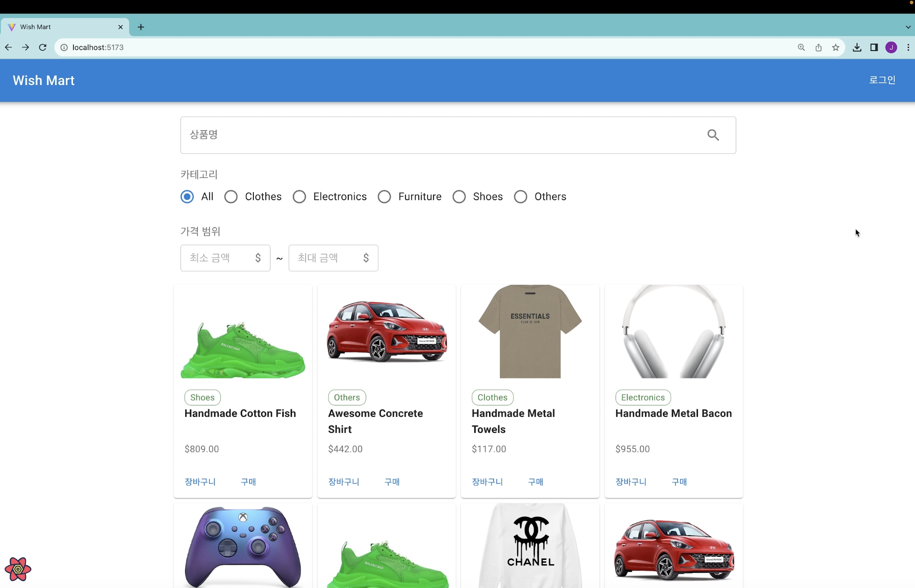Bookmark page with star icon
The width and height of the screenshot is (915, 588).
(835, 48)
